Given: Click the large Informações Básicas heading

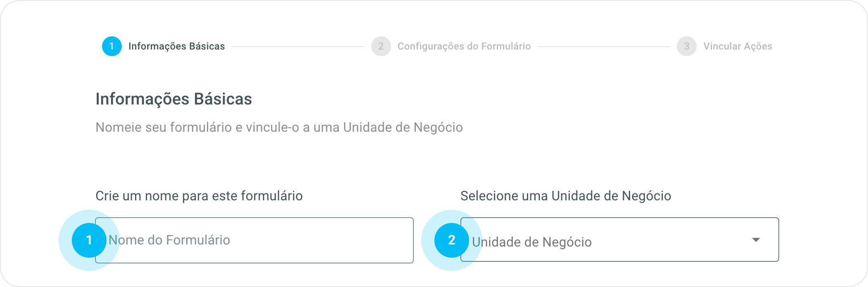Looking at the screenshot, I should point(173,99).
